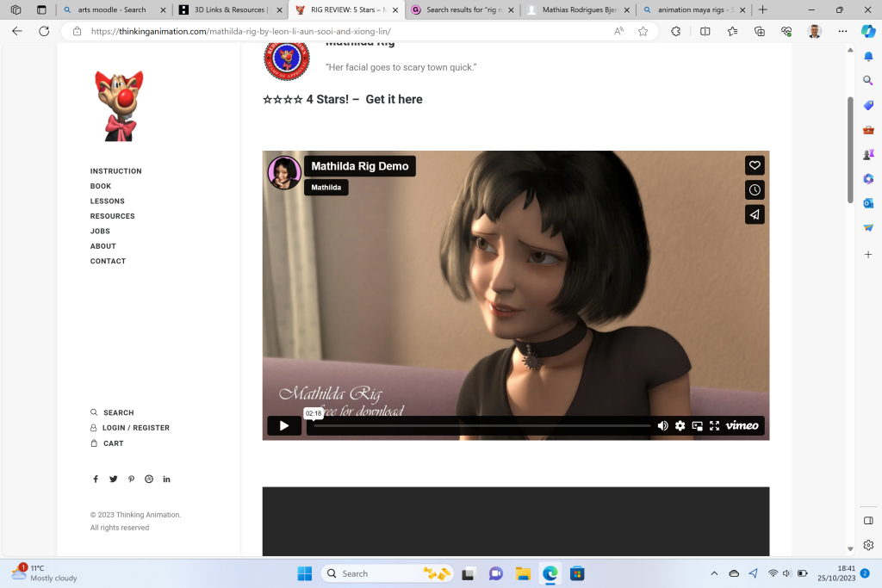The width and height of the screenshot is (882, 588).
Task: Switch to the Mathias Rodrigues tab
Action: click(580, 9)
